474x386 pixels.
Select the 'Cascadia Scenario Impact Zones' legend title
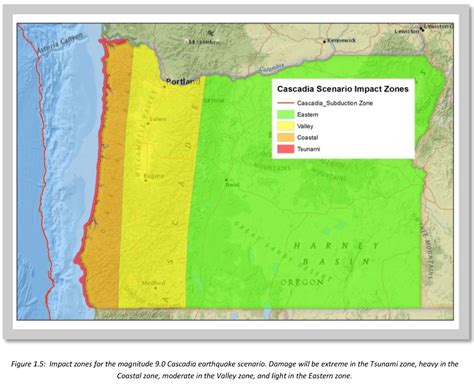click(343, 89)
